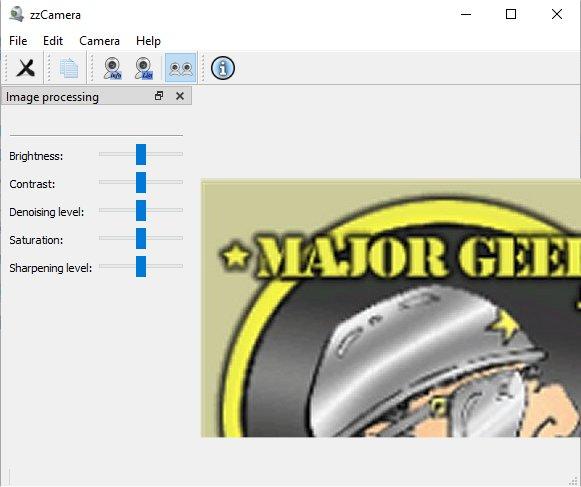Click the Saturation slider handle
581x487 pixels.
141,238
